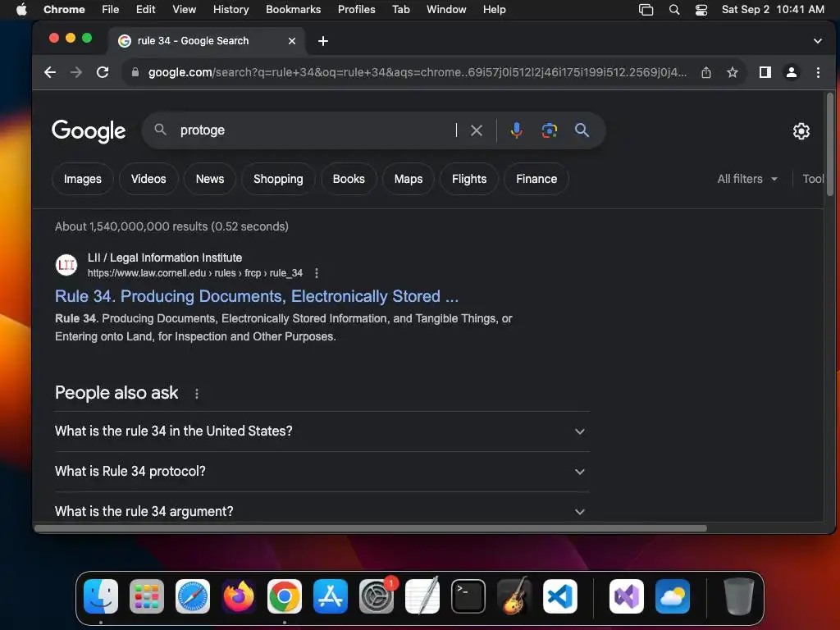Open System Settings from the dock
Screen dimensions: 840x630
click(x=377, y=596)
